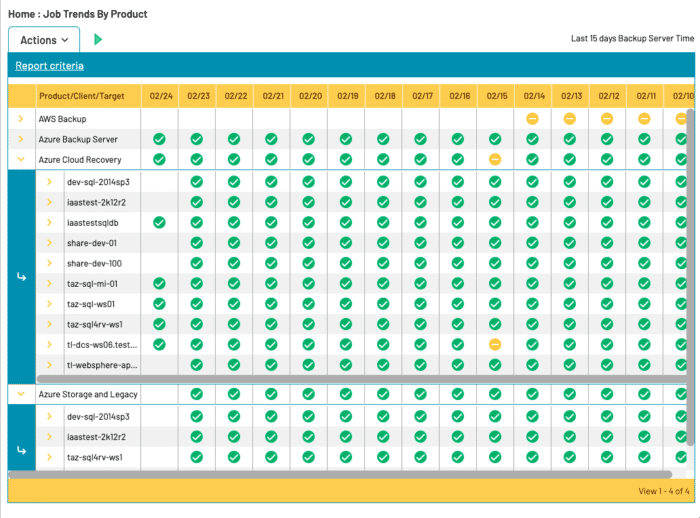Click the AWS Backup warning icon for 02/14
Image resolution: width=700 pixels, height=518 pixels.
pos(532,119)
